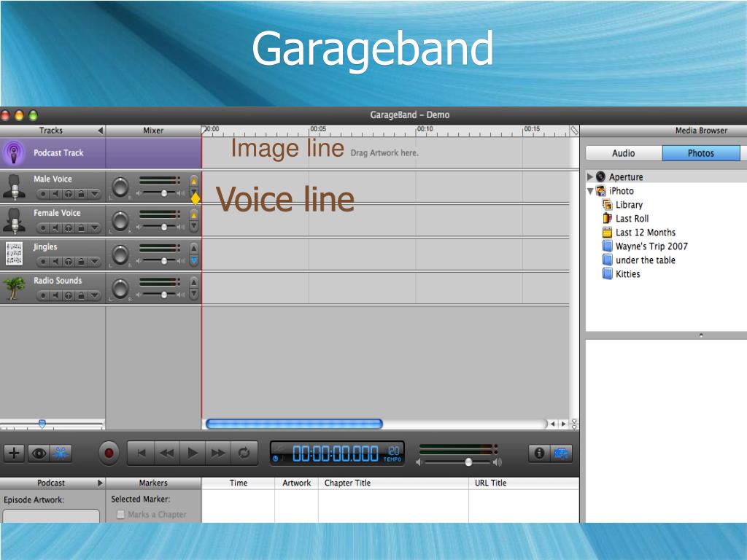Open the Kitties album

[622, 274]
